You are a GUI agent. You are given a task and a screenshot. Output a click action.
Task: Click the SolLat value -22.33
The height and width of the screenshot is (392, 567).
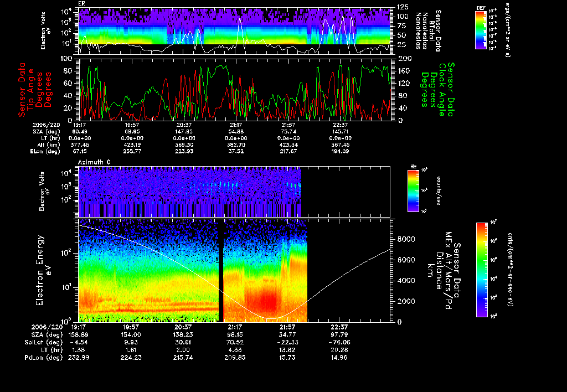click(287, 343)
